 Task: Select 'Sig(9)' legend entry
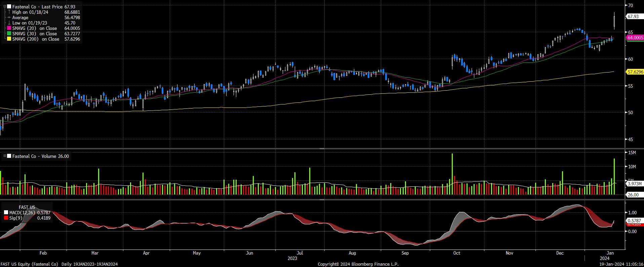(15, 218)
